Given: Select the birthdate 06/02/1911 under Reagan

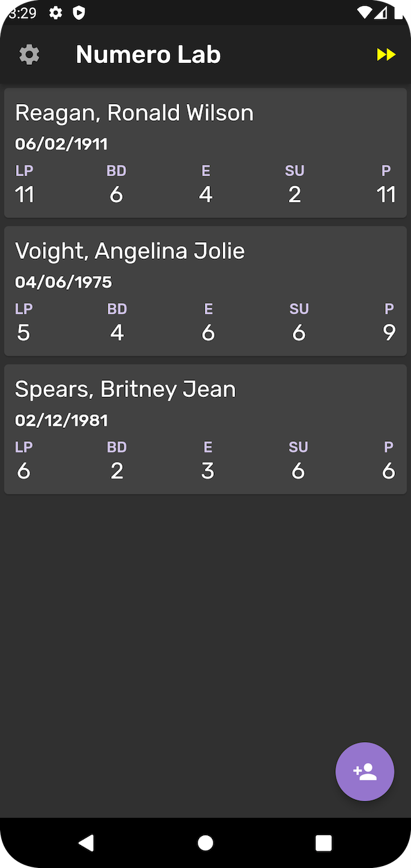Looking at the screenshot, I should pos(62,144).
